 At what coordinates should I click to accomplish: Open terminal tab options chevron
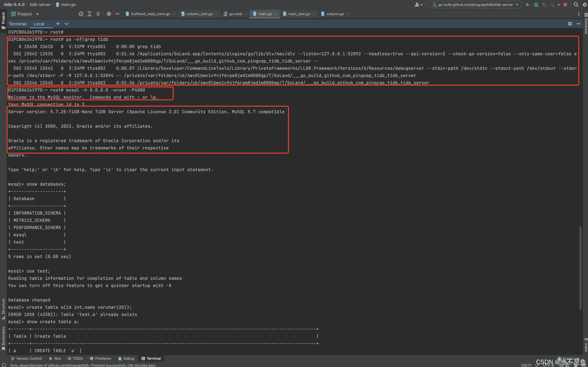pos(66,24)
